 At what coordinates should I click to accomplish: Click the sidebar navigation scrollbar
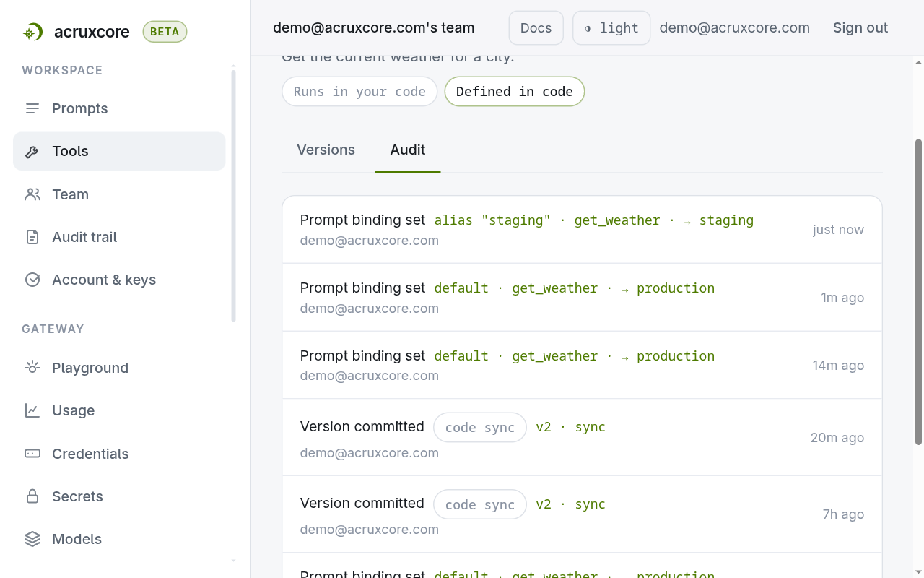coord(233,195)
